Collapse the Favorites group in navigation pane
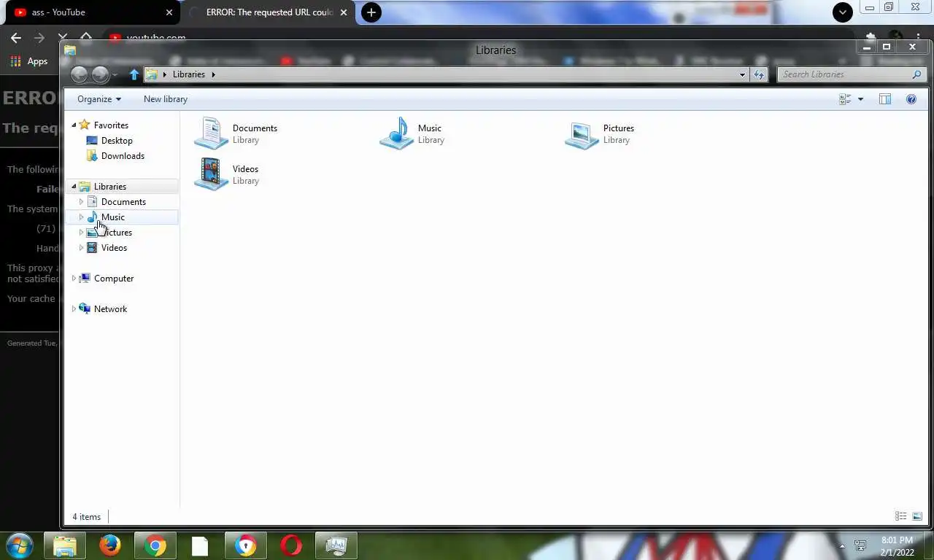The height and width of the screenshot is (560, 934). coord(74,125)
